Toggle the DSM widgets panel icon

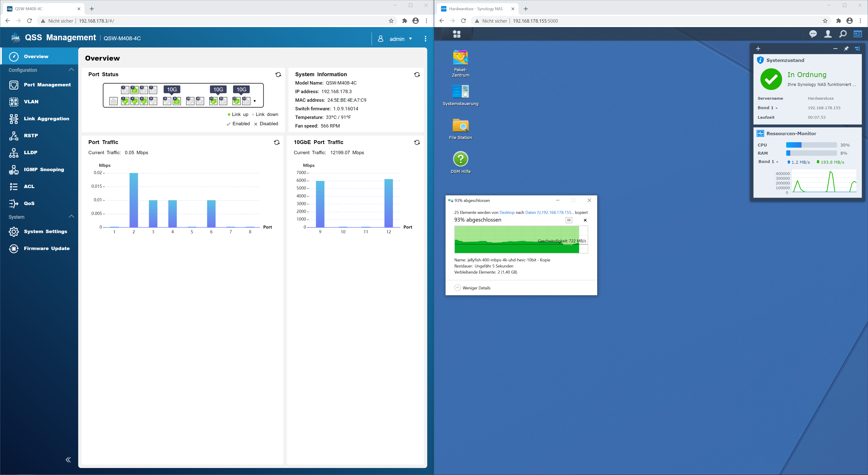(x=858, y=34)
